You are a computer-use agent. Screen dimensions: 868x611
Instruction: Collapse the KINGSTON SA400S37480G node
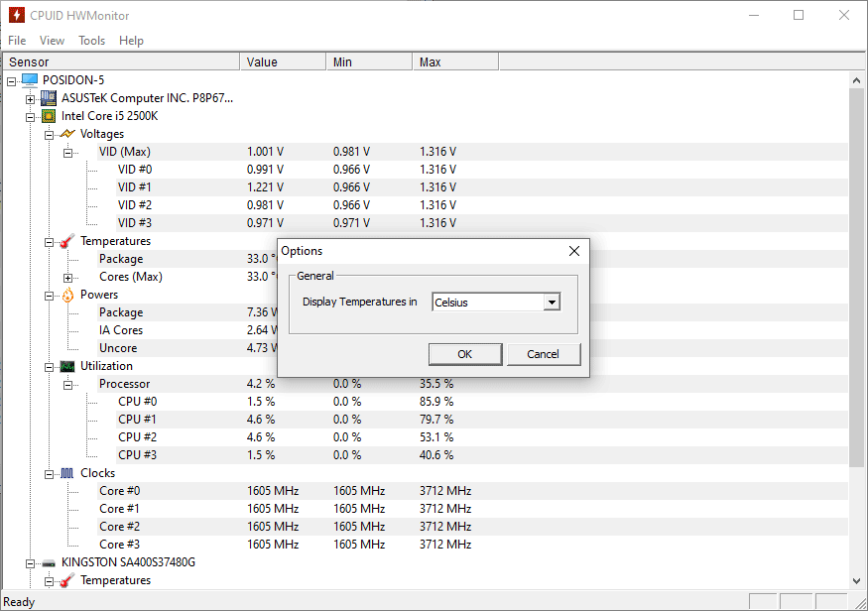coord(30,564)
